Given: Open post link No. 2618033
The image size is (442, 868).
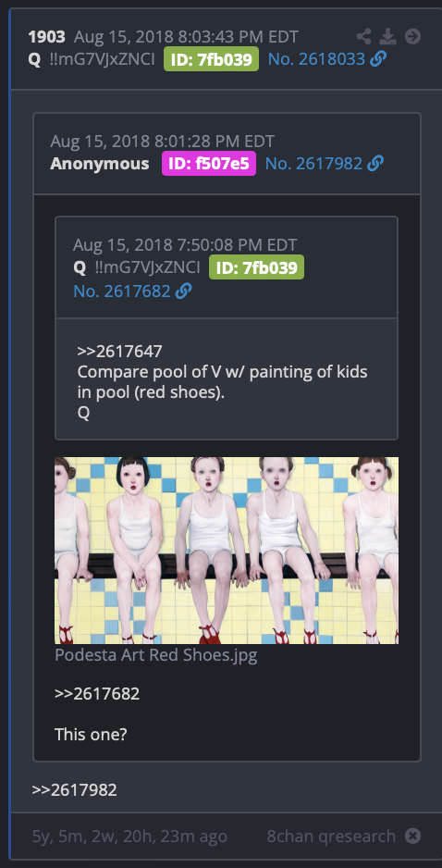Looking at the screenshot, I should click(x=316, y=59).
